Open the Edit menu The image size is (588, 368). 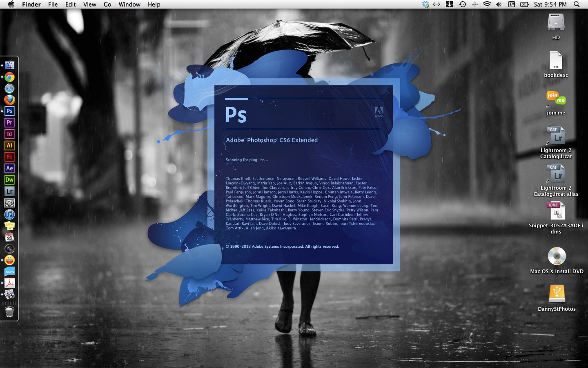coord(71,4)
